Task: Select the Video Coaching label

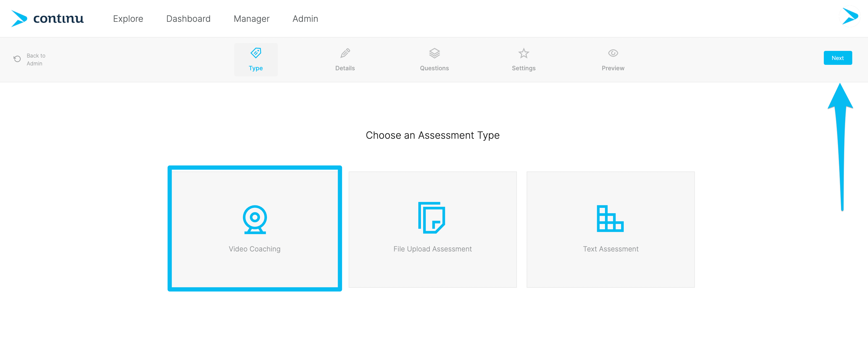Action: coord(255,249)
